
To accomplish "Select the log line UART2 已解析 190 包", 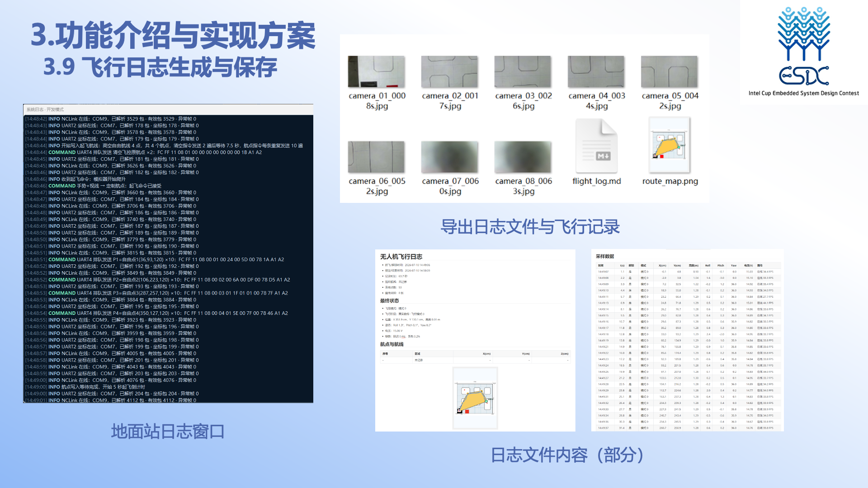I will [112, 246].
